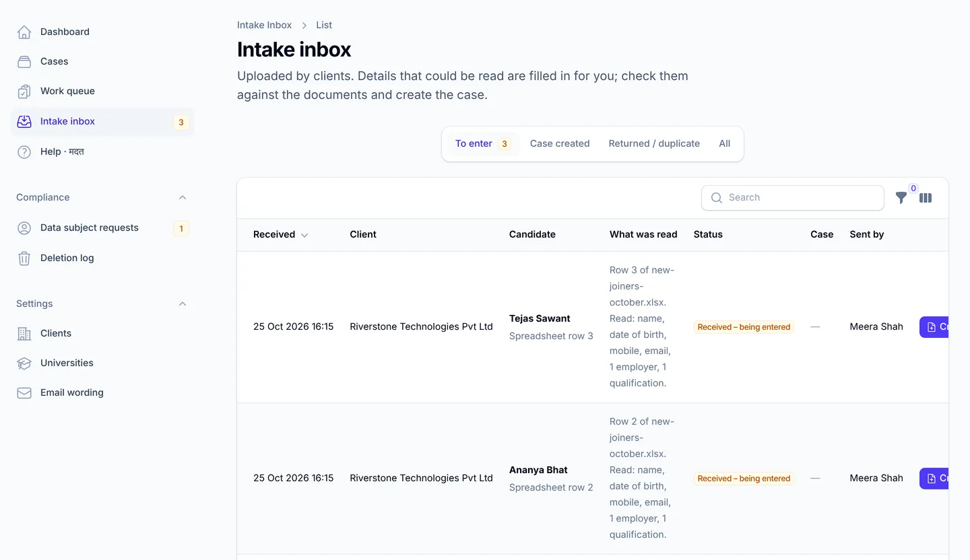The height and width of the screenshot is (560, 970).
Task: Open Clients settings page
Action: point(102,333)
